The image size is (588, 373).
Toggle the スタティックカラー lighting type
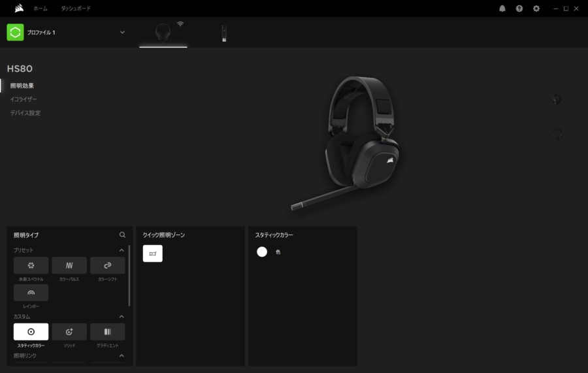pos(31,332)
